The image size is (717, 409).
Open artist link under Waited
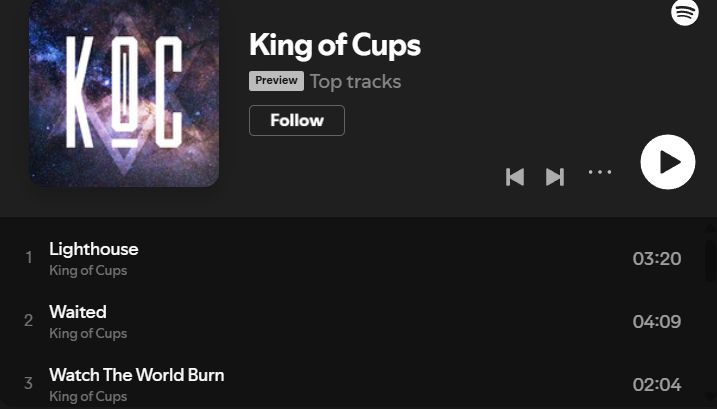pos(88,334)
